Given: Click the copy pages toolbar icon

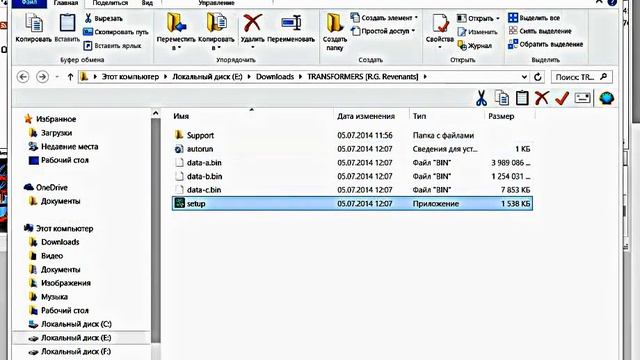Looking at the screenshot, I should click(x=502, y=98).
